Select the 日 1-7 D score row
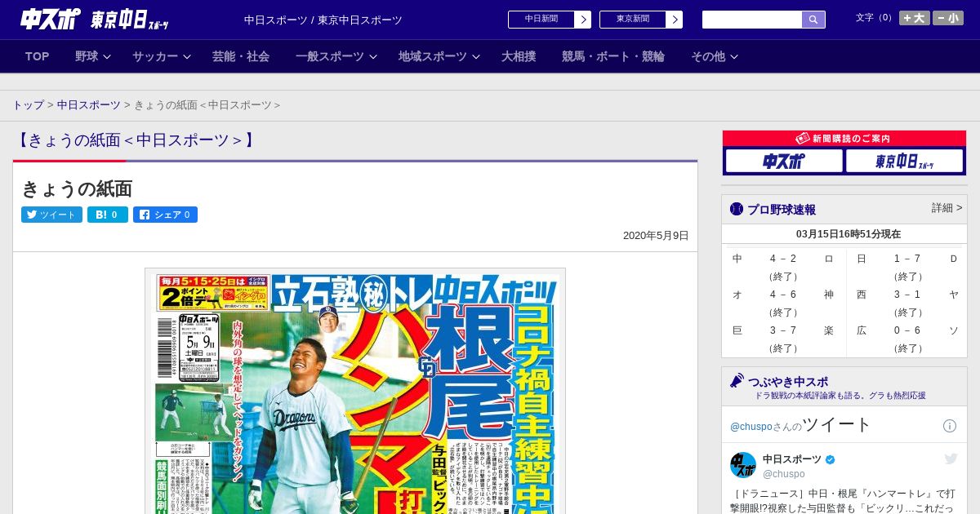This screenshot has height=514, width=980. pyautogui.click(x=906, y=268)
